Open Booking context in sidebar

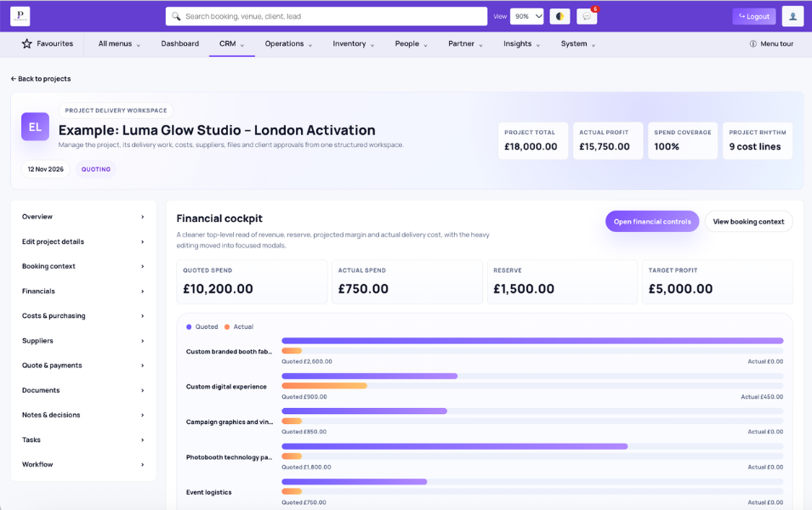pyautogui.click(x=82, y=266)
